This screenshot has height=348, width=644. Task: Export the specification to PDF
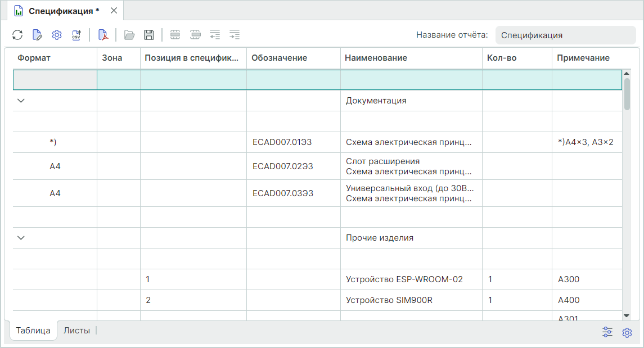coord(103,35)
